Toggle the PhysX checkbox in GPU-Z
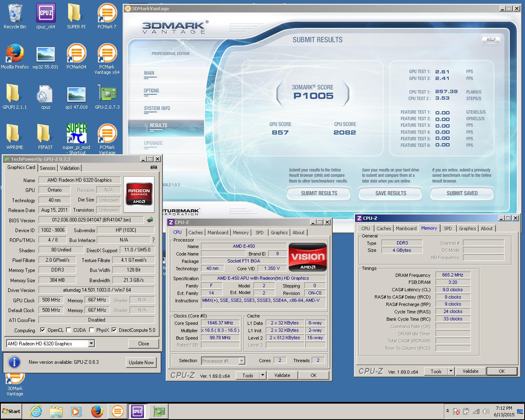 [91, 330]
